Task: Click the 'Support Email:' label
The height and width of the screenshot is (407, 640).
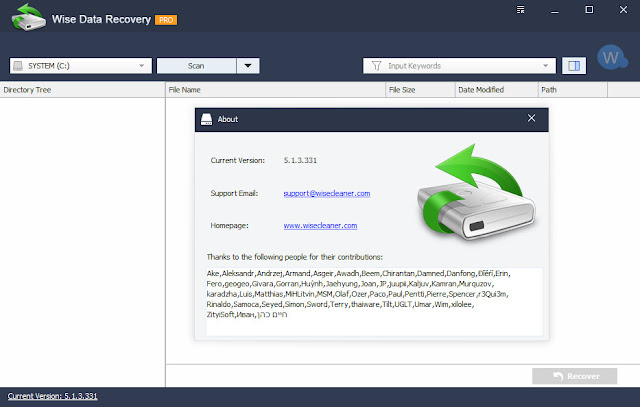Action: click(x=234, y=193)
